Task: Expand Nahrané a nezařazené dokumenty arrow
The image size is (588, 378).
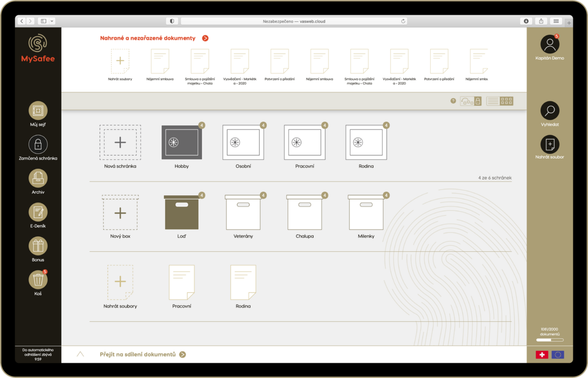Action: click(x=205, y=38)
